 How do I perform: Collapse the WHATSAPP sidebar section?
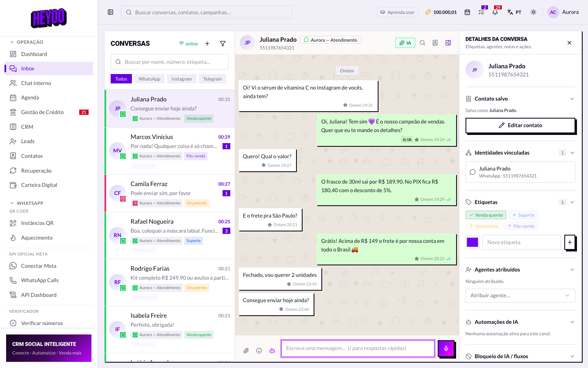[27, 203]
